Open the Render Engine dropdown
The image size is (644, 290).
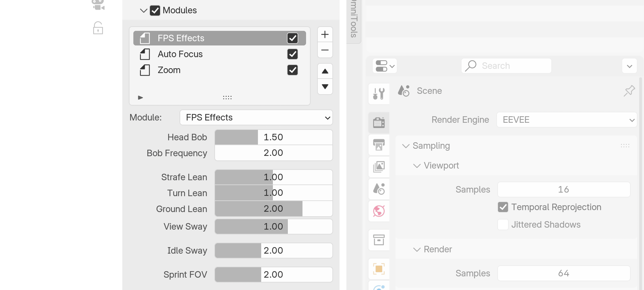(x=567, y=120)
